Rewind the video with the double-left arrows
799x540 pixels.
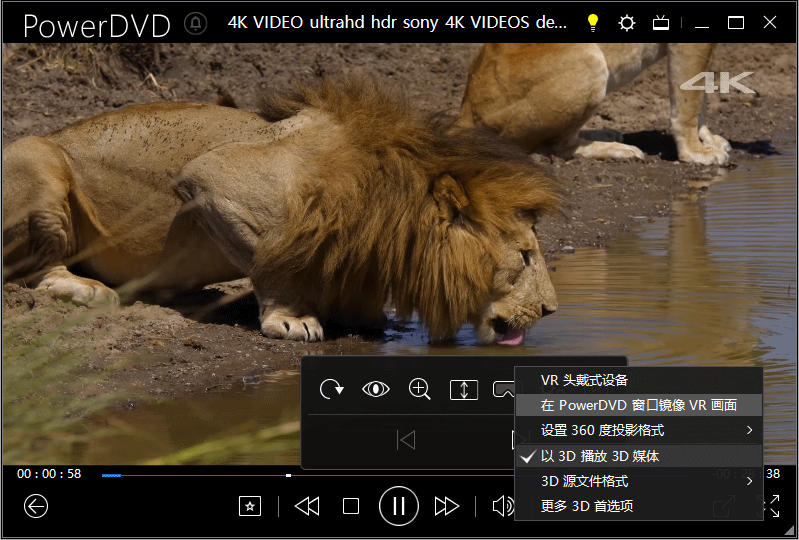tap(307, 506)
